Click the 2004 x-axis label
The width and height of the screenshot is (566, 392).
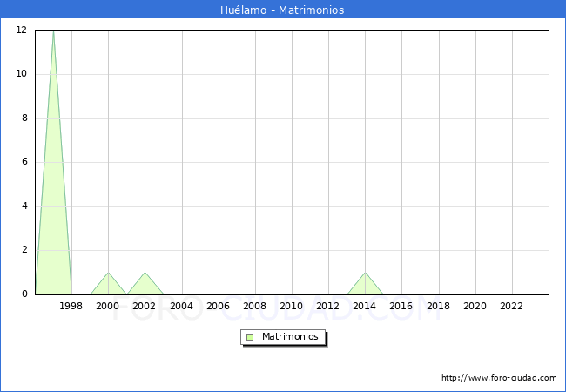click(181, 307)
